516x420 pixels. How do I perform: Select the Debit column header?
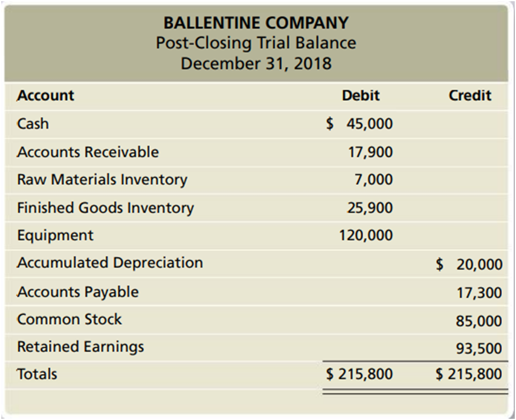point(361,95)
